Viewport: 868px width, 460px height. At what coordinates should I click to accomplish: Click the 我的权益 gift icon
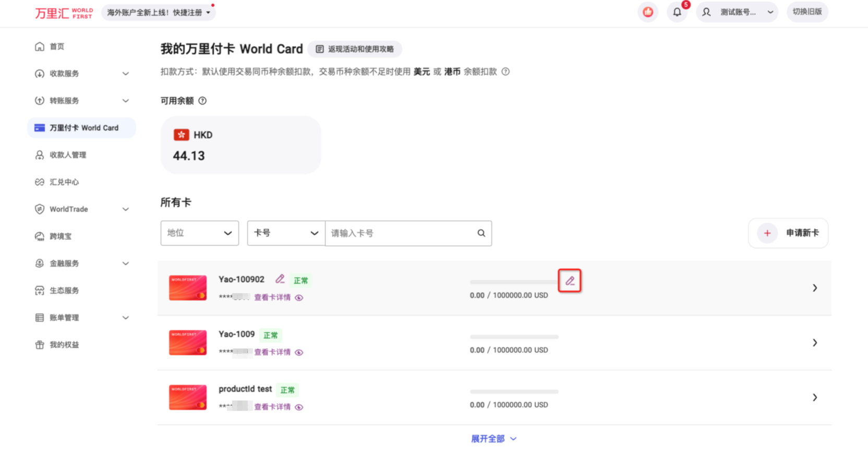pyautogui.click(x=40, y=345)
